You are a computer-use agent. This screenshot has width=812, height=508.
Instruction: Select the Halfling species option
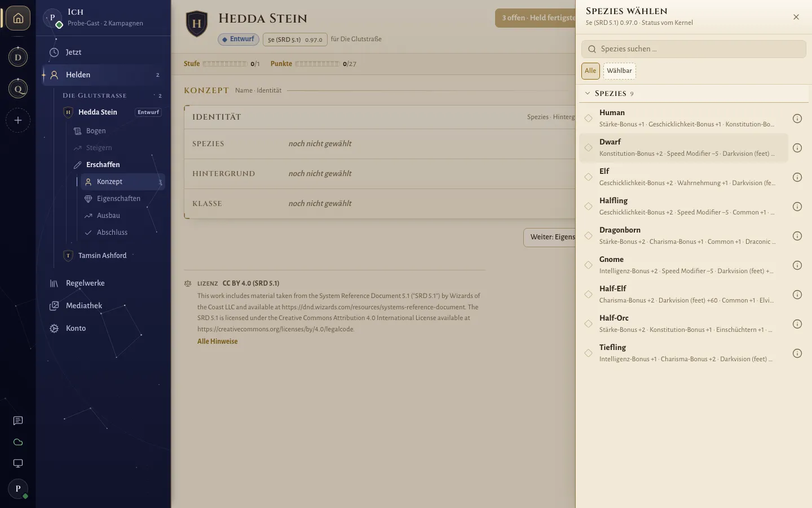click(683, 207)
